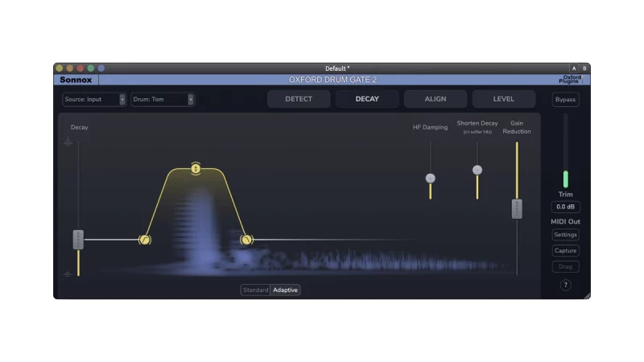Viewport: 644px width, 362px height.
Task: Click the OXFORD DRUM GATE 2 title
Action: pos(332,80)
